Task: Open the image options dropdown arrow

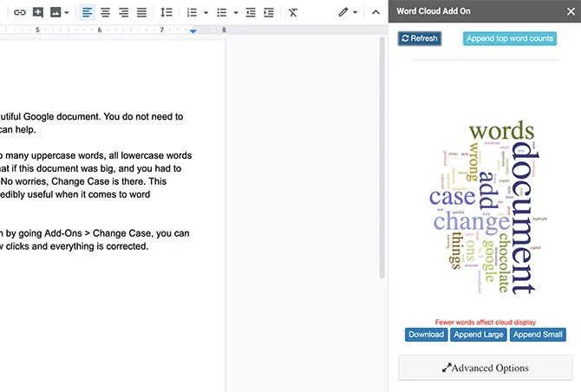Action: 66,13
